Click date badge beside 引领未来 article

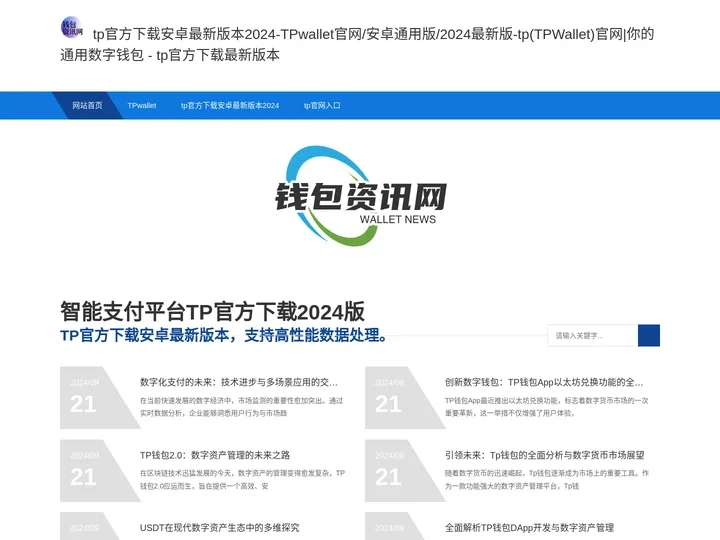tap(405, 471)
